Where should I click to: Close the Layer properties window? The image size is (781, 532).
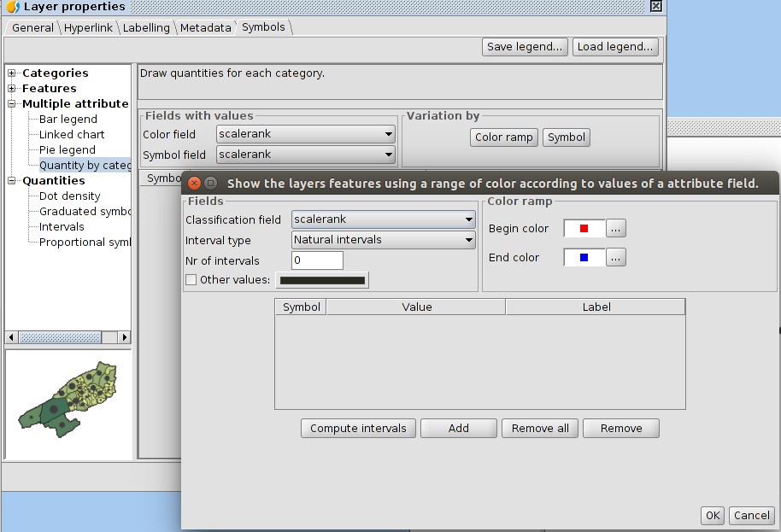point(655,6)
